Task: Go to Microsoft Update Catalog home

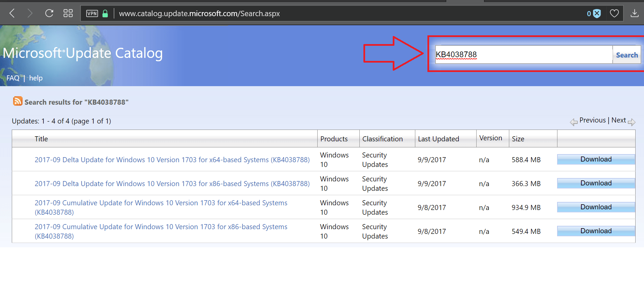Action: [x=83, y=53]
